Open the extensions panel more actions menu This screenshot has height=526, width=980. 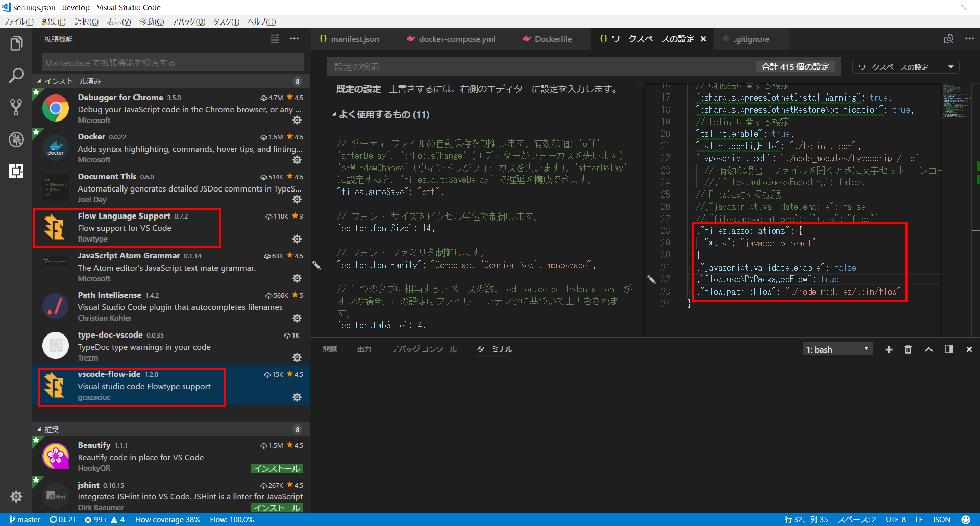click(295, 39)
